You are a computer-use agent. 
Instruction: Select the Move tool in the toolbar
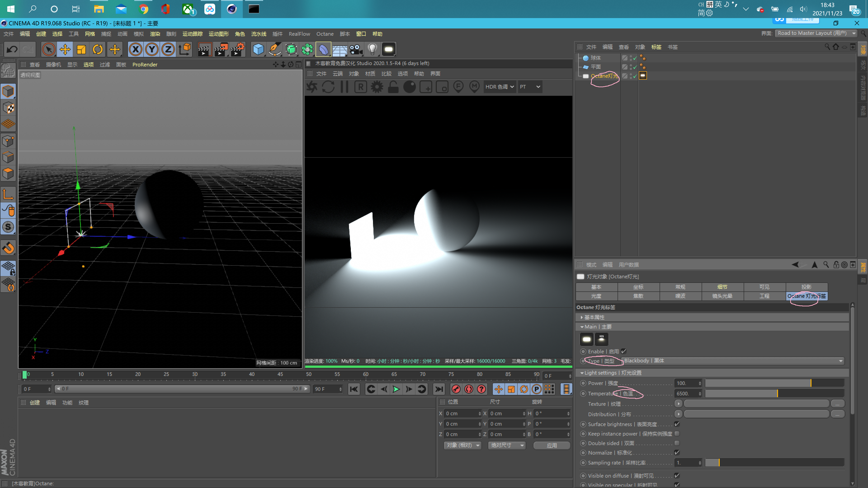coord(65,49)
